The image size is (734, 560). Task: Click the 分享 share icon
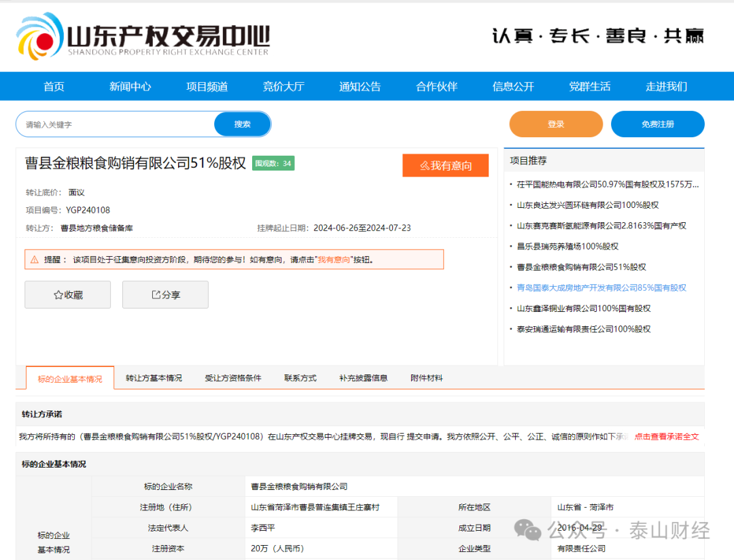pyautogui.click(x=156, y=294)
